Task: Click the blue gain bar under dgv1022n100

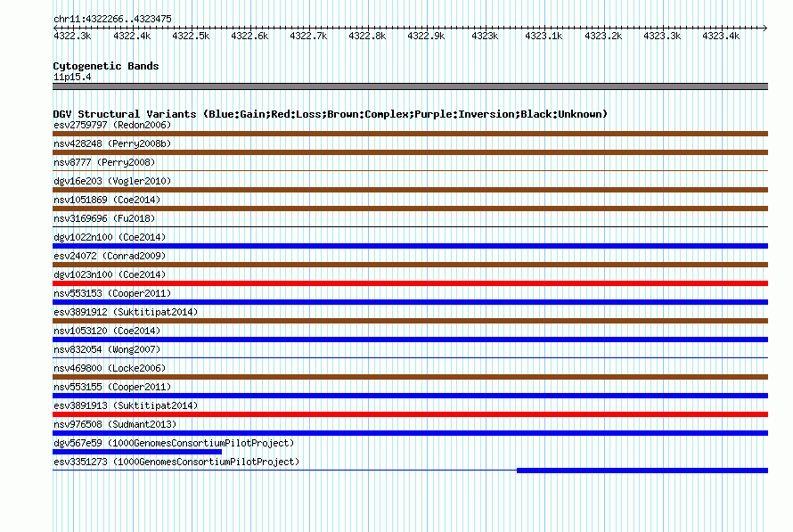Action: (x=410, y=246)
